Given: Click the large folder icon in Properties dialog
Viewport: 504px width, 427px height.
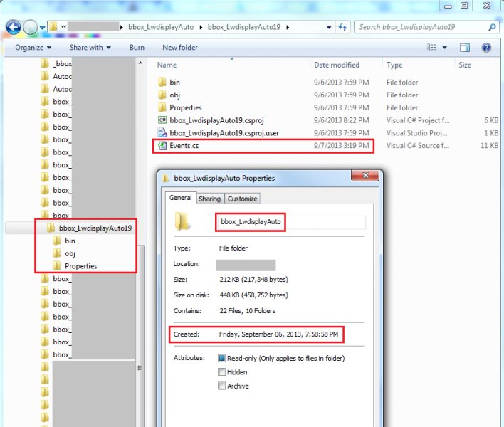Looking at the screenshot, I should (x=182, y=222).
